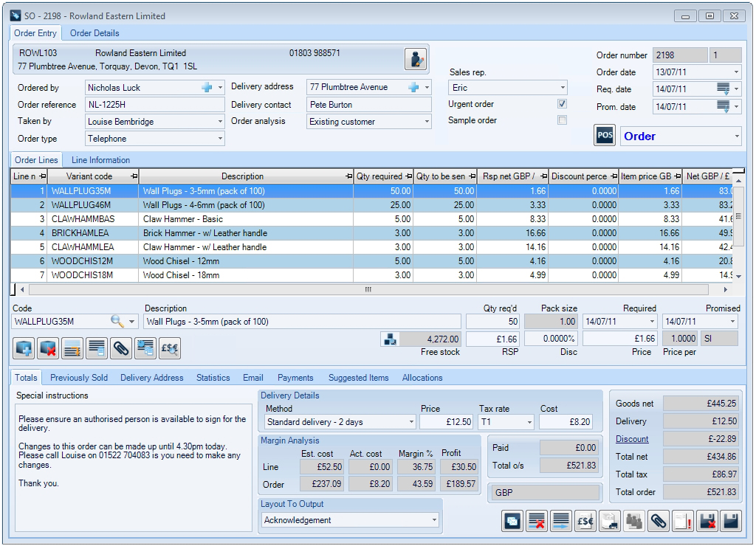This screenshot has width=756, height=546.
Task: Open the Order type dropdown
Action: pyautogui.click(x=220, y=139)
